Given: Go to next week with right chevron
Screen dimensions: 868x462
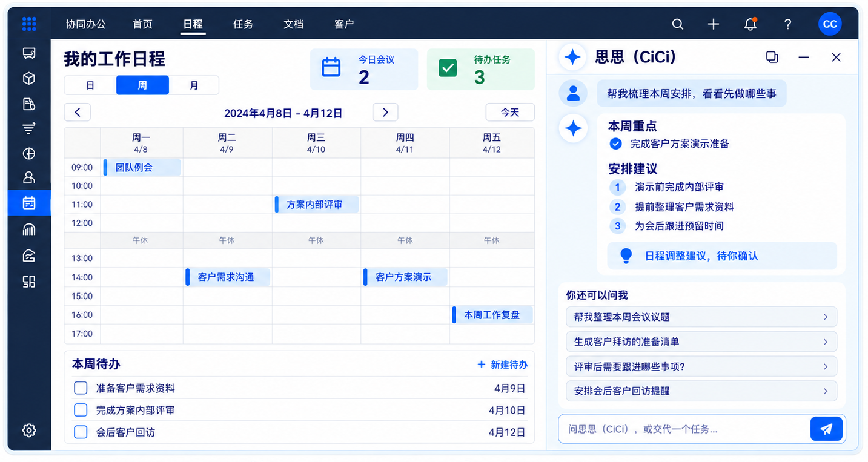Looking at the screenshot, I should 385,112.
